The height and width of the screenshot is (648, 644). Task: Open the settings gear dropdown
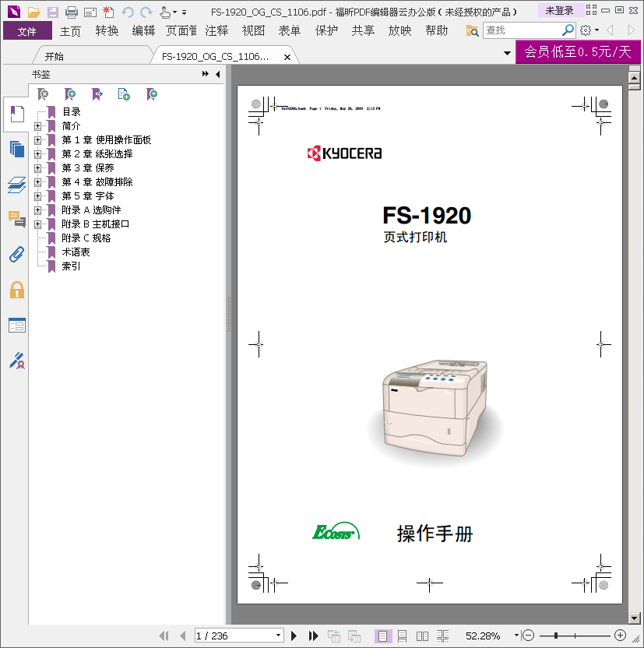[x=589, y=30]
